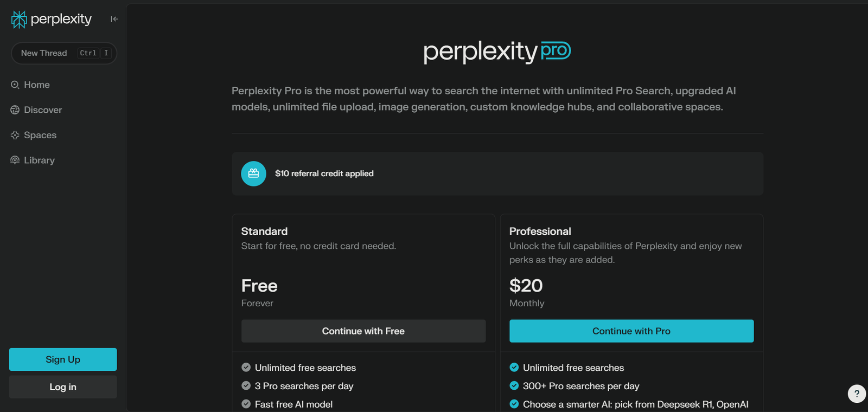This screenshot has width=868, height=412.
Task: Open Spaces from the sidebar
Action: point(40,135)
